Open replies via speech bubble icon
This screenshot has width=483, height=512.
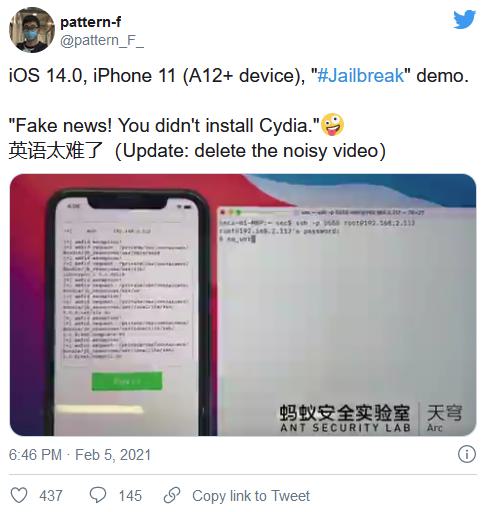[98, 495]
